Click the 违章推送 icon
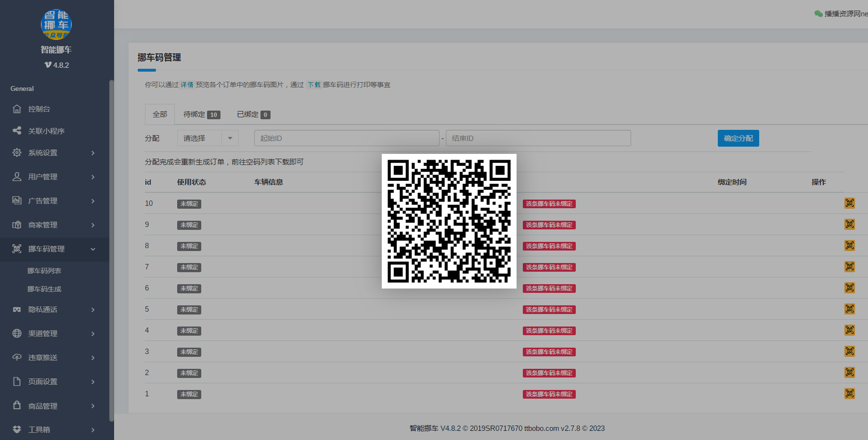The image size is (868, 440). 17,357
